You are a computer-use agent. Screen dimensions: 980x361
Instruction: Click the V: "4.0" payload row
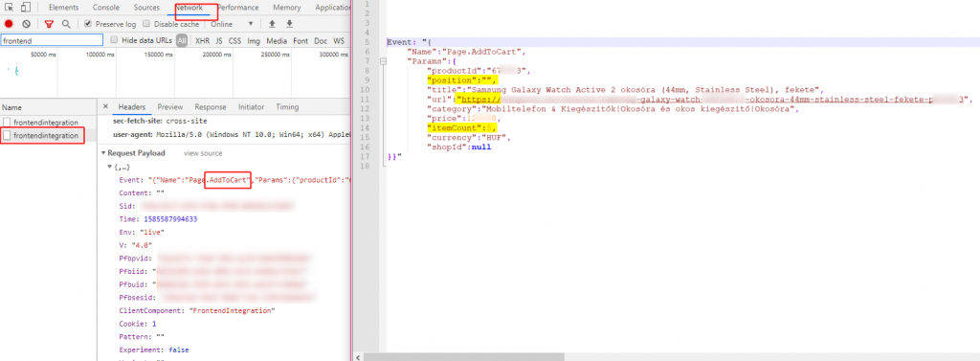tap(136, 245)
